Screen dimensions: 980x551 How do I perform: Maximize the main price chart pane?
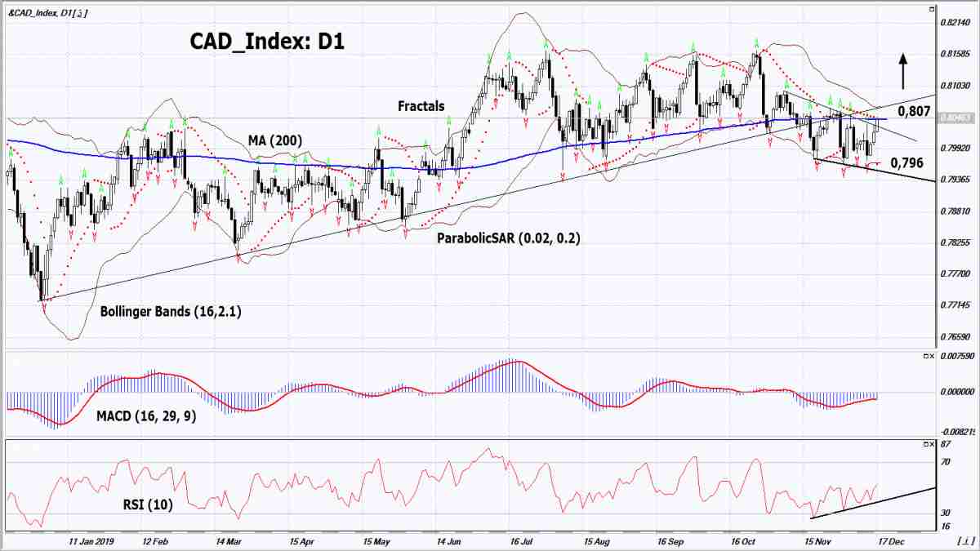[x=933, y=10]
